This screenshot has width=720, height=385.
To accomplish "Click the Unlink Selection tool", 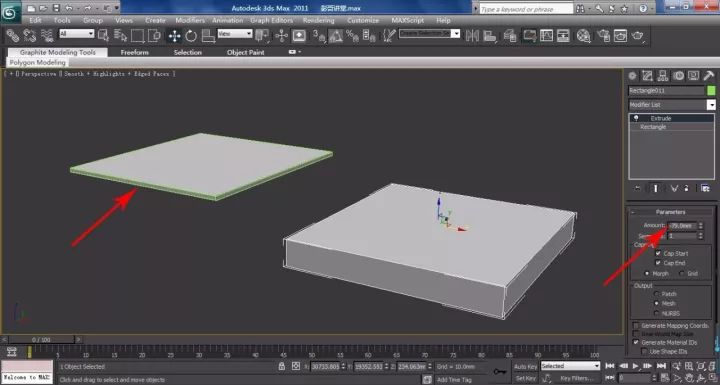I will click(x=30, y=36).
